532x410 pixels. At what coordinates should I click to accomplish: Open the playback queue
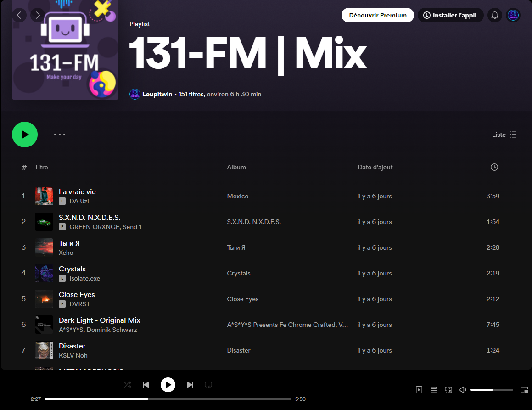pos(434,390)
